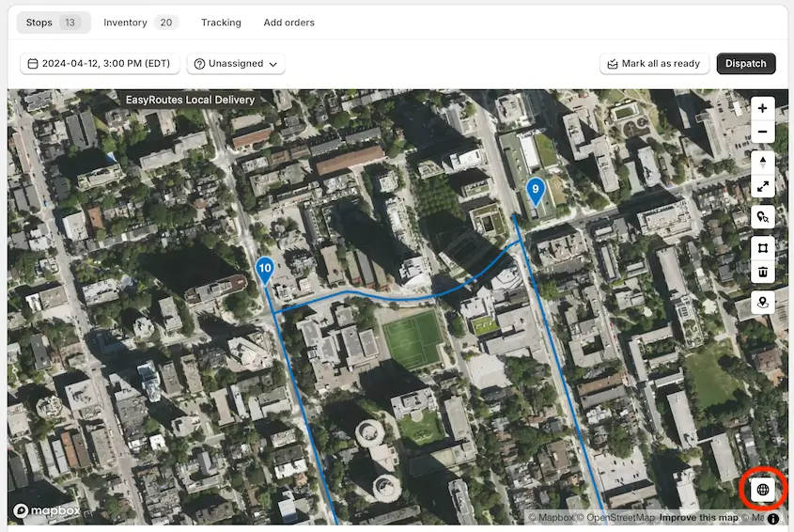Click calendar icon in date button
The image size is (794, 532).
pos(33,64)
